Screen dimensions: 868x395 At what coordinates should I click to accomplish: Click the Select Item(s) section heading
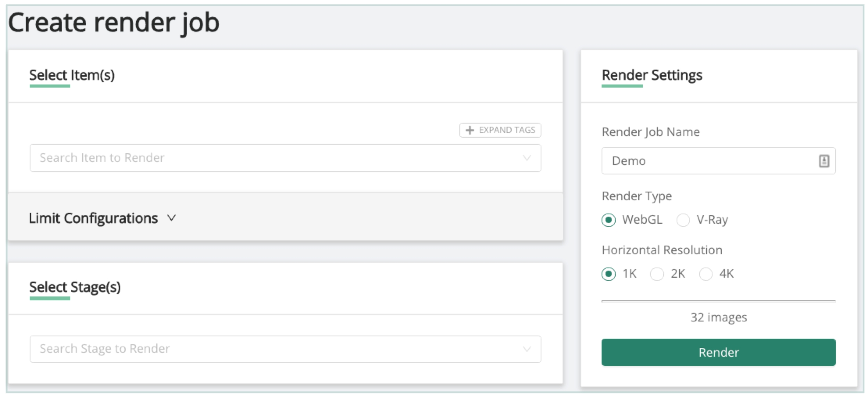click(72, 75)
